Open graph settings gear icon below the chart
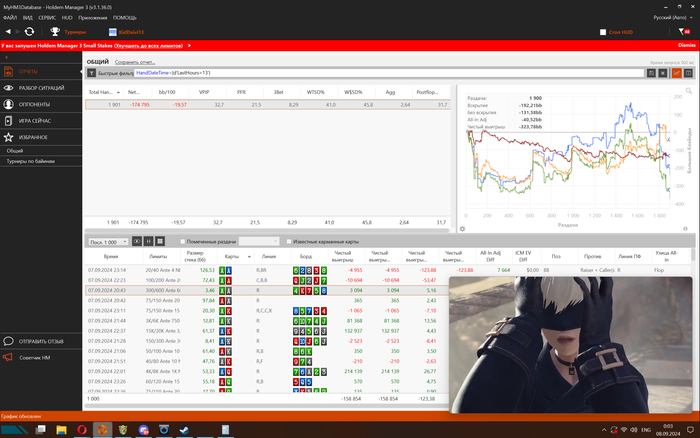700x438 pixels. pyautogui.click(x=462, y=229)
